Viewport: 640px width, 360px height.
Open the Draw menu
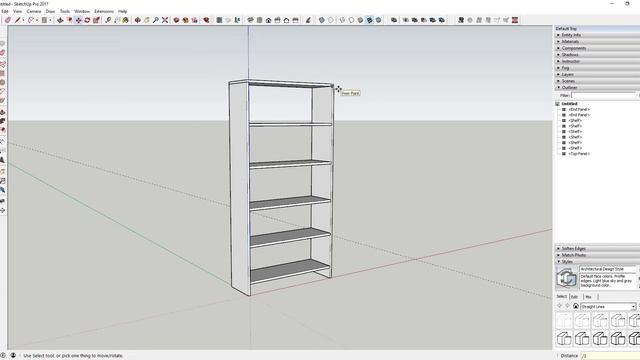click(x=50, y=11)
